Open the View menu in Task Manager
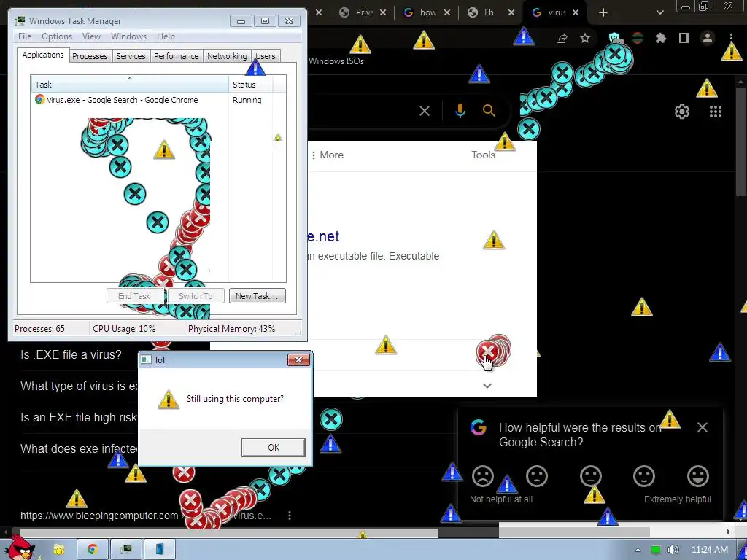The width and height of the screenshot is (747, 560). 91,36
